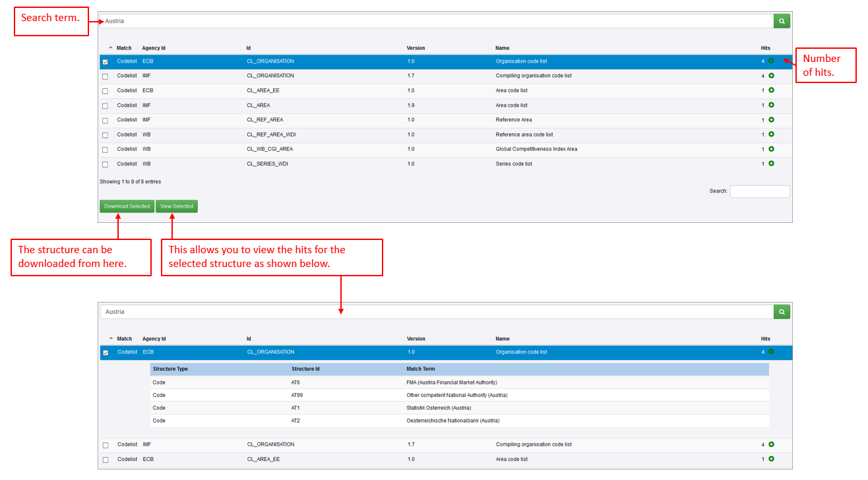Select the Series code list checkbox
Image resolution: width=868 pixels, height=480 pixels.
tap(106, 164)
